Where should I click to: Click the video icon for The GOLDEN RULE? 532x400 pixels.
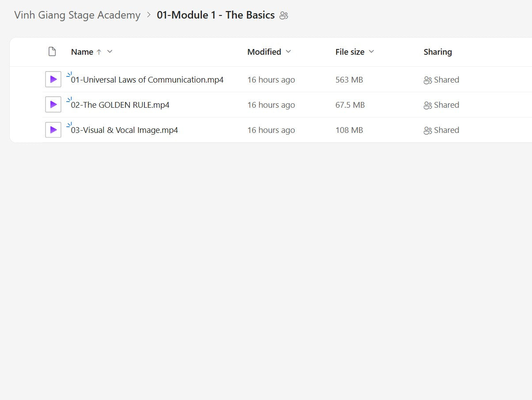point(53,105)
